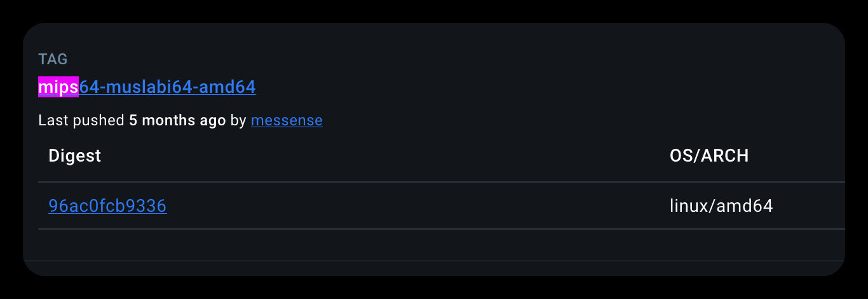Image resolution: width=868 pixels, height=299 pixels.
Task: Click the word "by" before messense
Action: click(238, 120)
